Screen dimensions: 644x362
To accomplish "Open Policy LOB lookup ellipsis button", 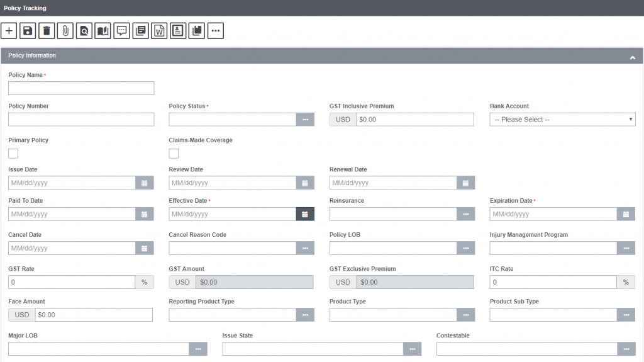I will 466,249.
